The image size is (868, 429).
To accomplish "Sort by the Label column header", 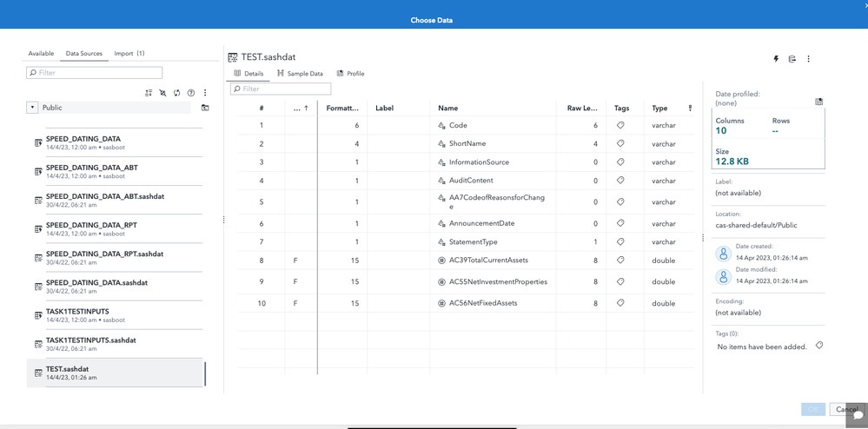I will [399, 109].
